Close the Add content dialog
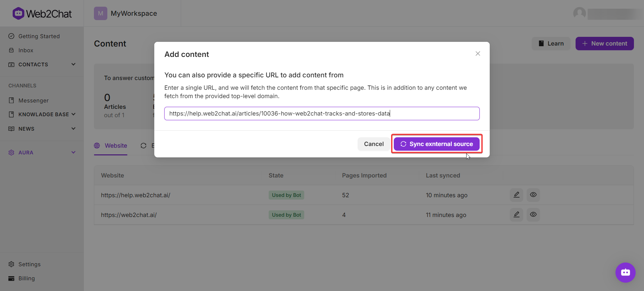This screenshot has width=644, height=291. (478, 54)
